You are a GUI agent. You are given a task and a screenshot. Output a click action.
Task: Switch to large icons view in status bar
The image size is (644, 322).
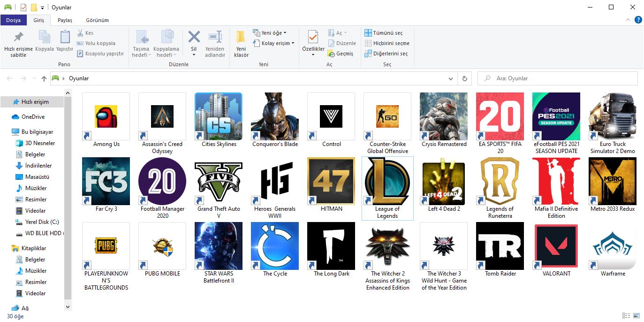636,316
